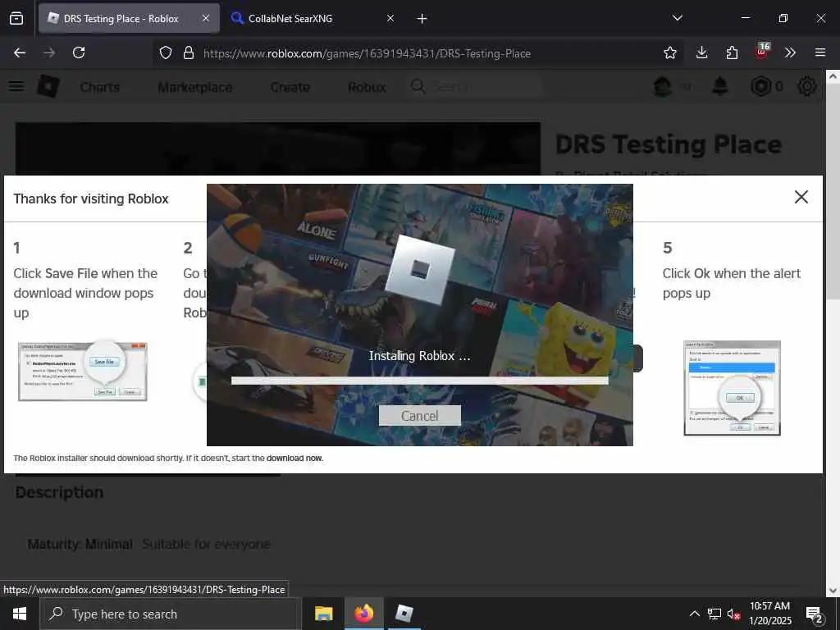Close the DRS Testing Place tab
Screen dimensions: 840x630
[206, 18]
